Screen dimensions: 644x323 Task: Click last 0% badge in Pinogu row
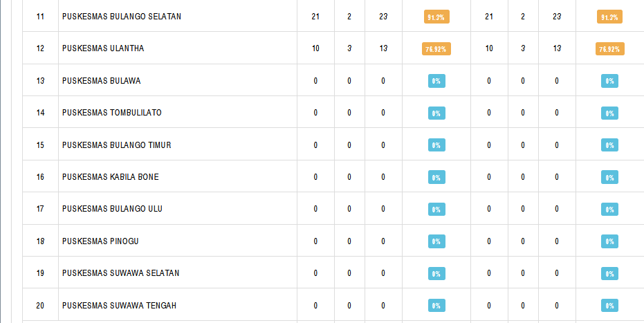pyautogui.click(x=609, y=241)
